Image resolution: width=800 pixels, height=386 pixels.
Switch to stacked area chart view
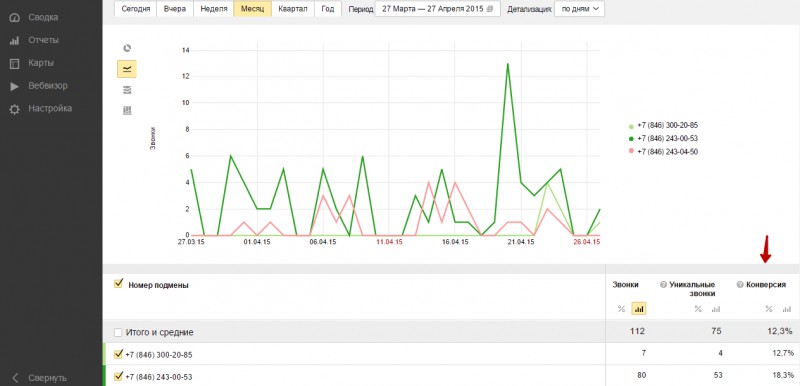127,90
